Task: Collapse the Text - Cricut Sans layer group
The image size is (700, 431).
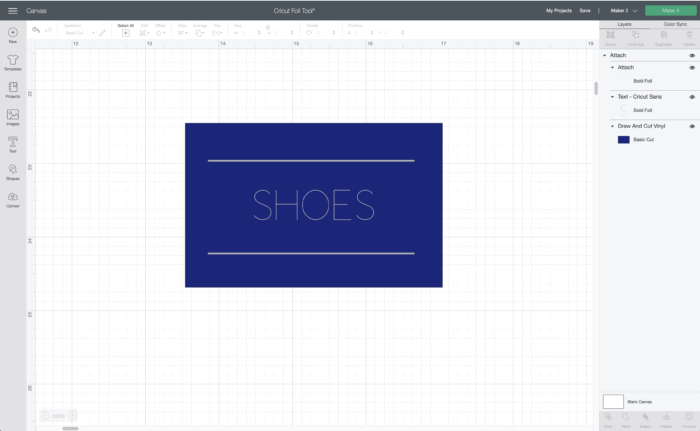Action: coord(612,97)
